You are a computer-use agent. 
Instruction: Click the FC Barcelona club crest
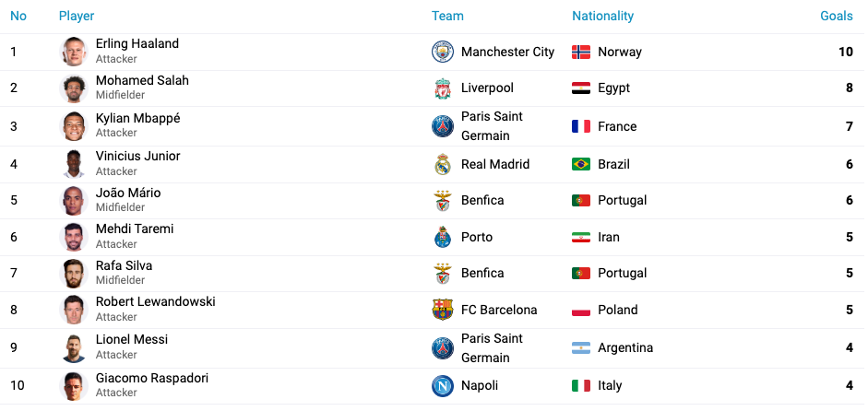443,310
